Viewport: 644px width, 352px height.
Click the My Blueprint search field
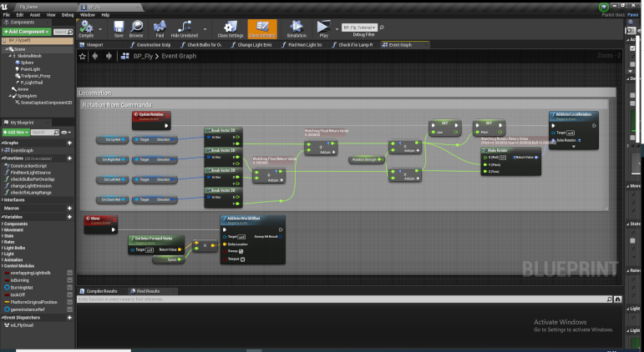click(x=45, y=132)
